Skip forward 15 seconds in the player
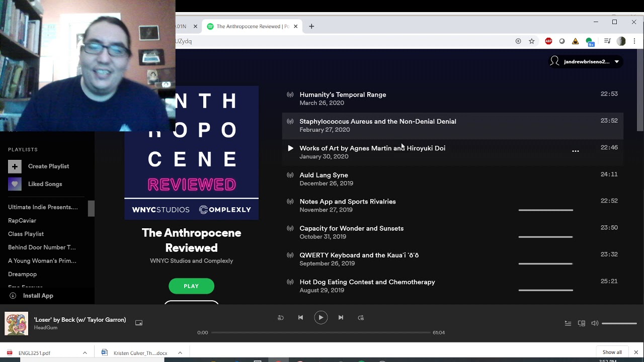644x362 pixels. (361, 318)
